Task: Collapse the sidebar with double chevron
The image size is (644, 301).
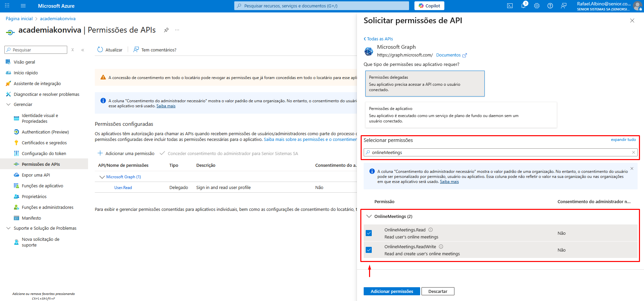Action: tap(83, 50)
